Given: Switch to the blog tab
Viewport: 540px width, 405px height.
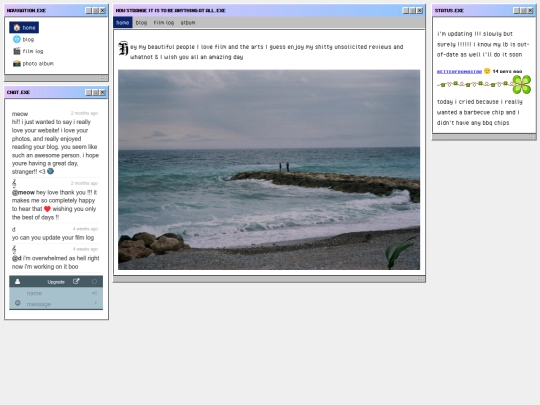Looking at the screenshot, I should [x=141, y=22].
